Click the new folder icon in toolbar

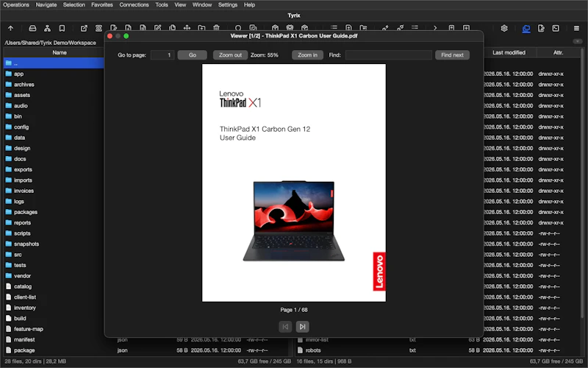click(201, 28)
